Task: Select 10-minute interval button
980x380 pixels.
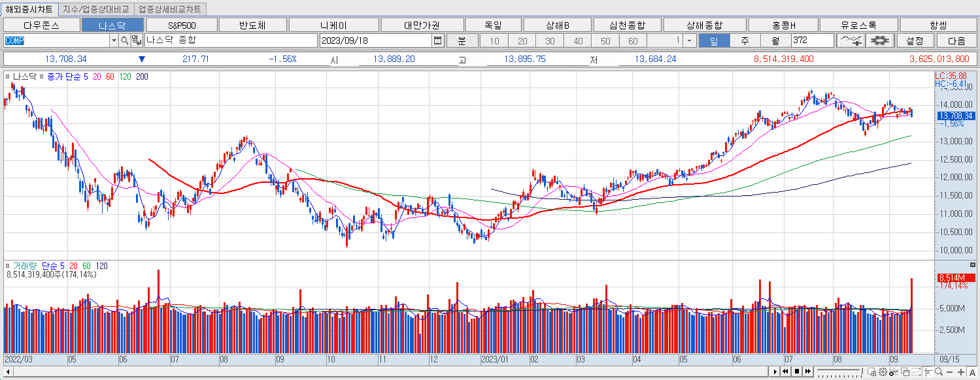Action: 494,40
